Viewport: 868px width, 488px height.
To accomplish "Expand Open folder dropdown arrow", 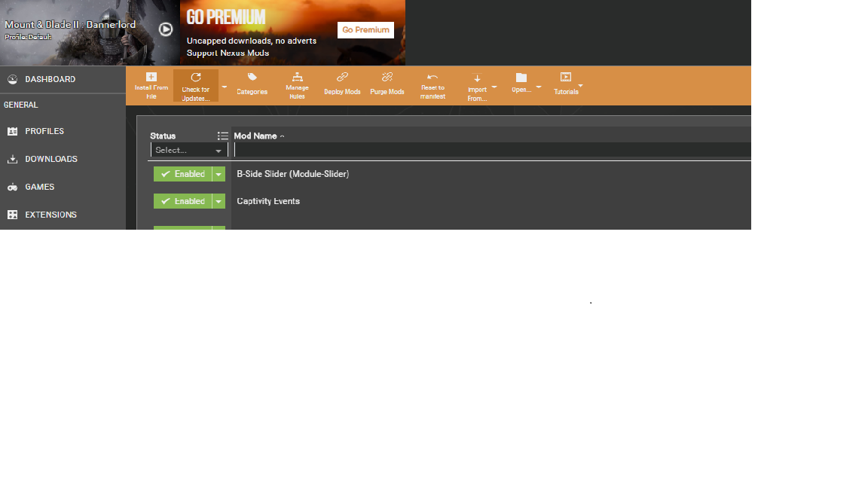I will pos(539,87).
